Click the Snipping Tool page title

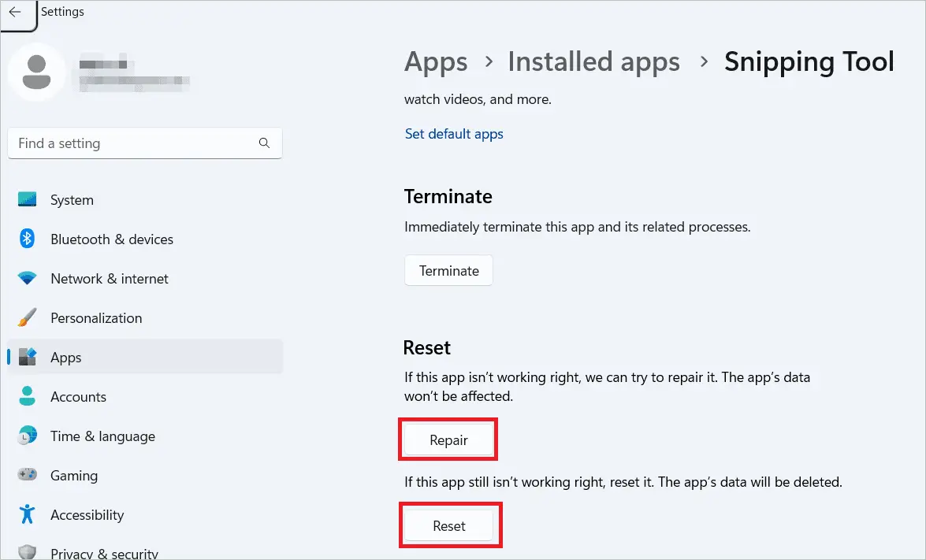[809, 62]
